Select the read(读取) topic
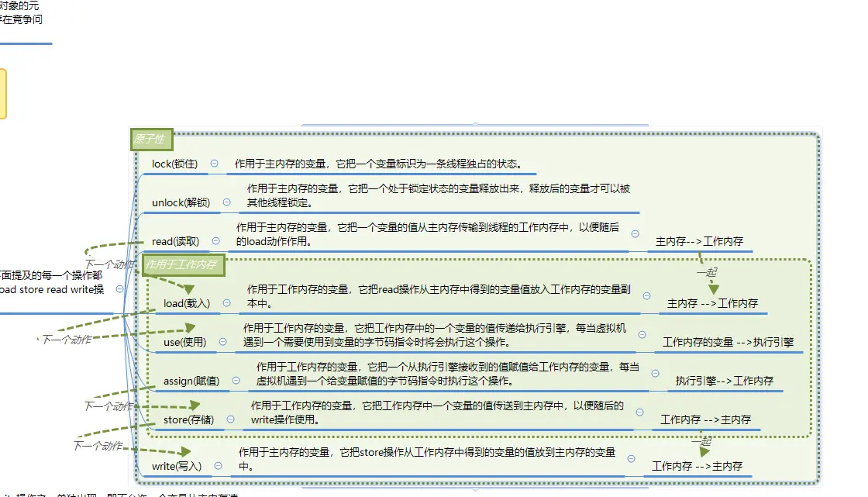The height and width of the screenshot is (497, 868). coord(175,242)
